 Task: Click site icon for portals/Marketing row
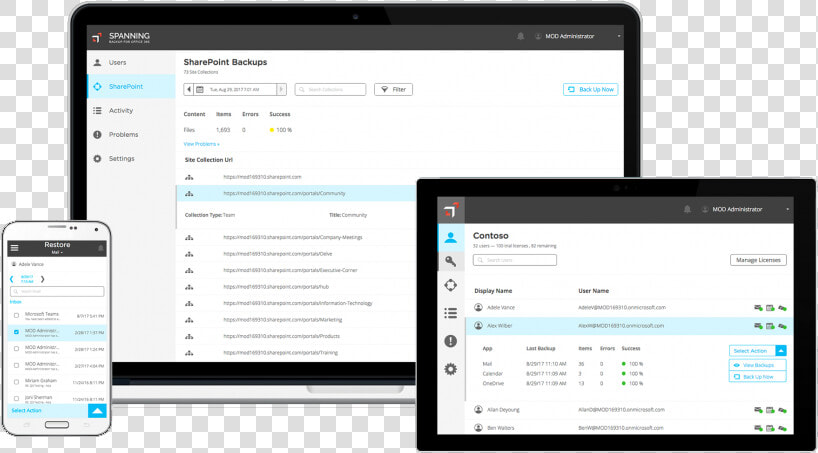(x=189, y=320)
